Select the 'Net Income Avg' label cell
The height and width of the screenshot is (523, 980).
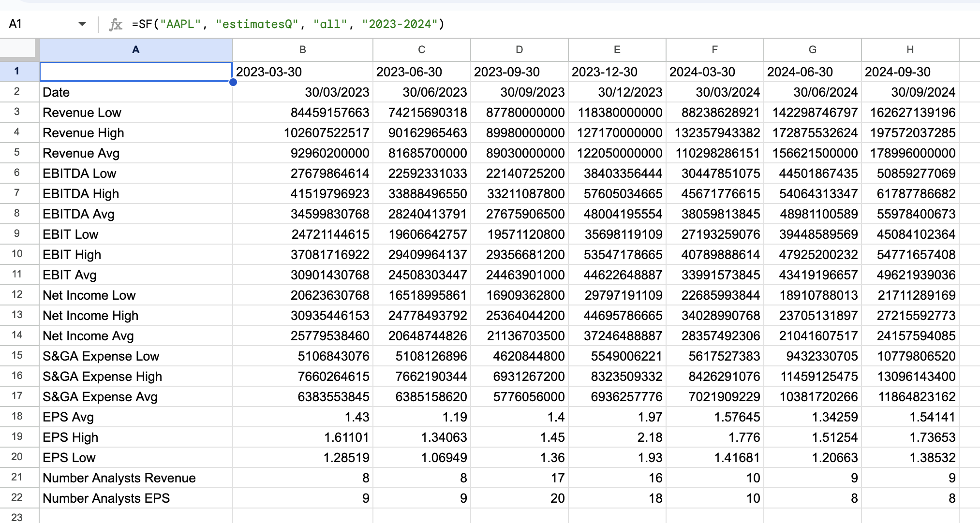(x=136, y=335)
